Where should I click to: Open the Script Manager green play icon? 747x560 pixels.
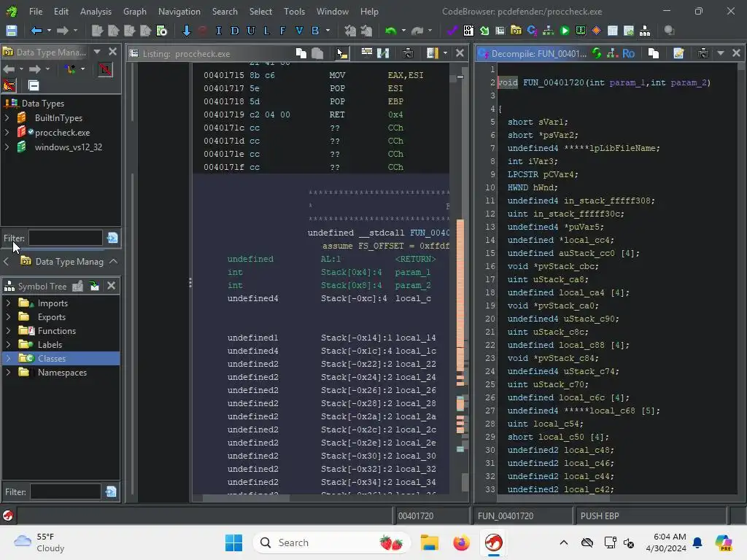(x=565, y=31)
